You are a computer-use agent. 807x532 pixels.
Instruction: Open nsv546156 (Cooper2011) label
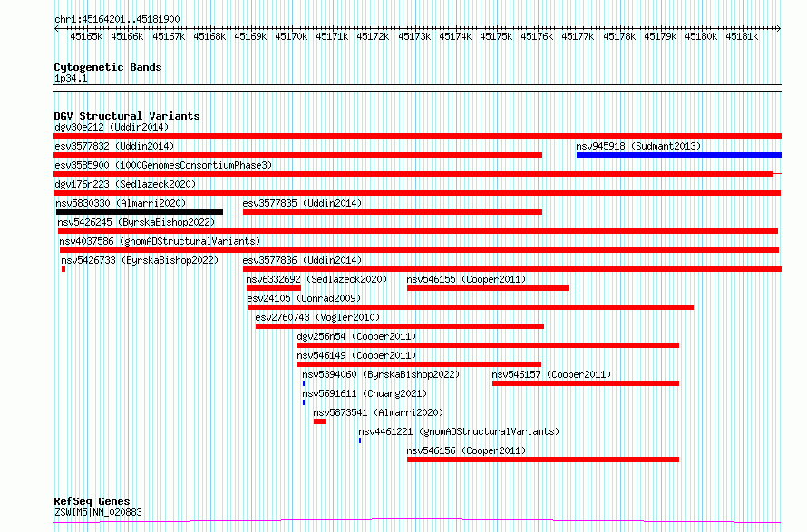pyautogui.click(x=466, y=450)
